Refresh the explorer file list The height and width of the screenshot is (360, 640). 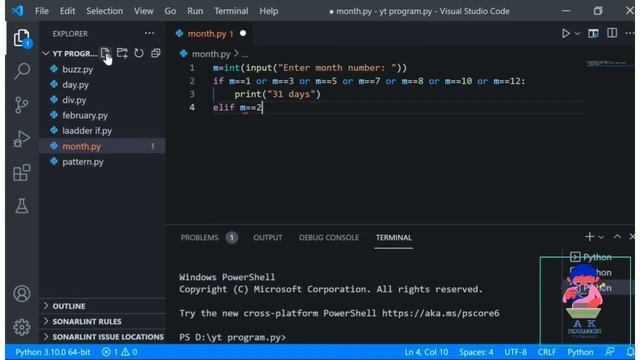pos(139,53)
